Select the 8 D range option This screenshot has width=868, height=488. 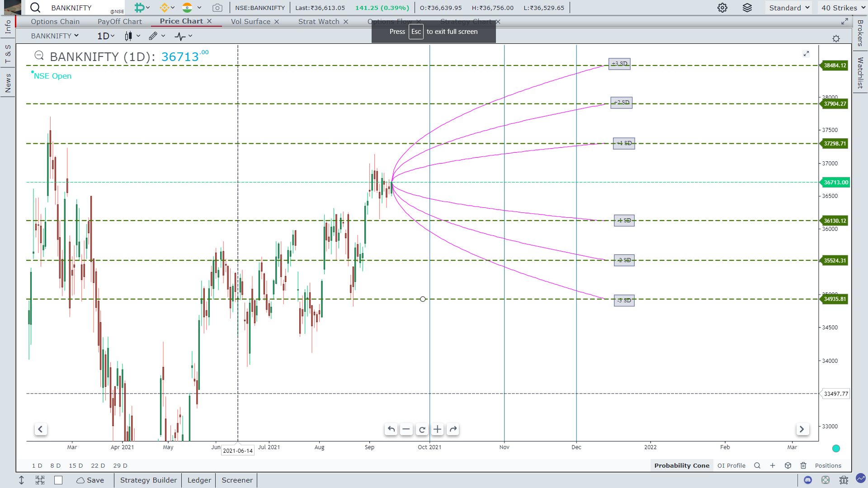click(x=55, y=466)
